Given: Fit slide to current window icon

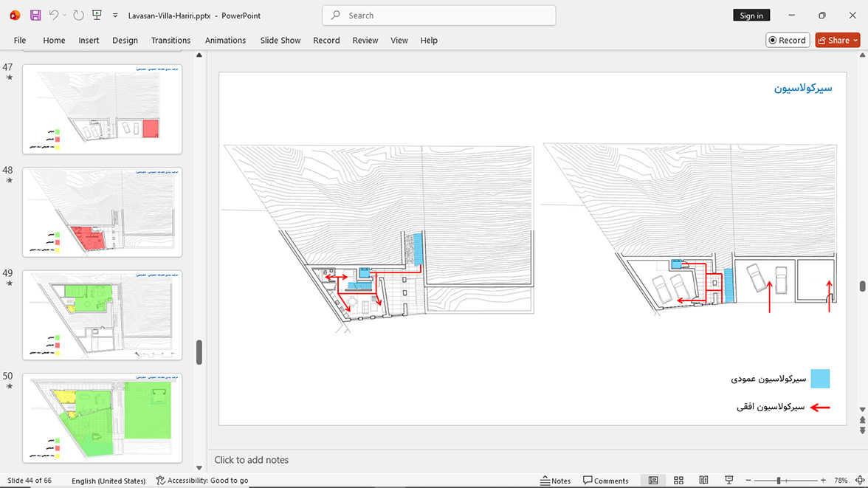Looking at the screenshot, I should click(860, 480).
